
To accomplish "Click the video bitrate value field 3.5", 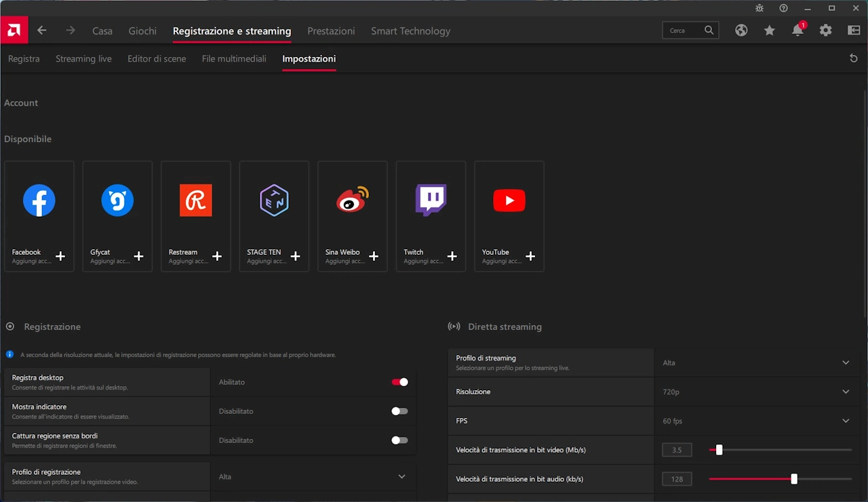I will click(677, 450).
